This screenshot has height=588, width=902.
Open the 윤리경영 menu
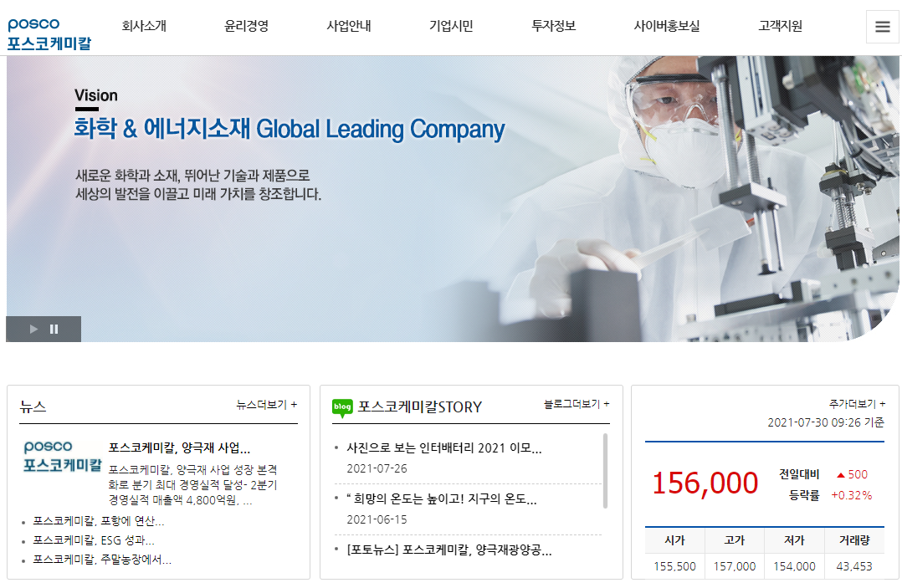pyautogui.click(x=246, y=26)
